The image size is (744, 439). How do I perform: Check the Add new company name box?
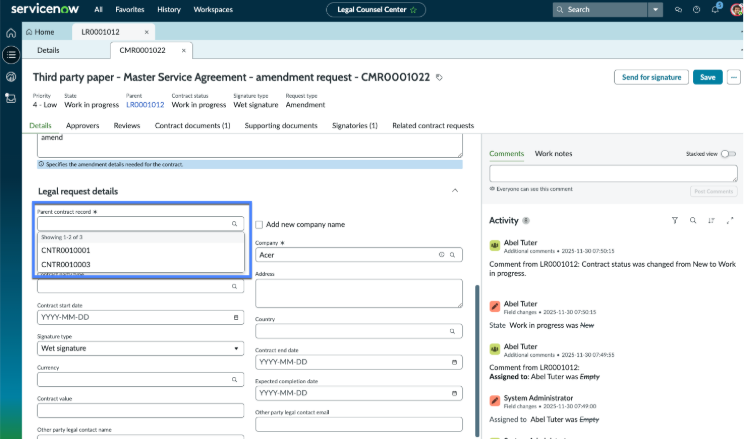point(259,224)
